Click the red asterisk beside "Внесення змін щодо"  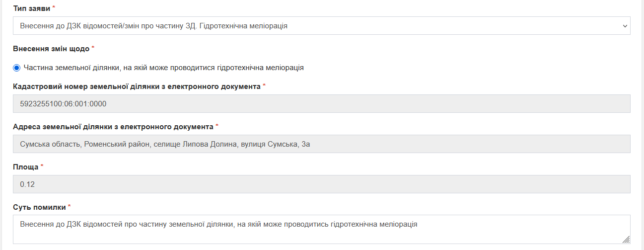click(93, 48)
